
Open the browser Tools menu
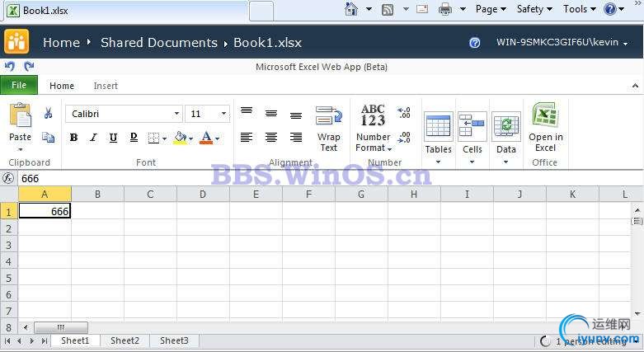click(x=580, y=9)
